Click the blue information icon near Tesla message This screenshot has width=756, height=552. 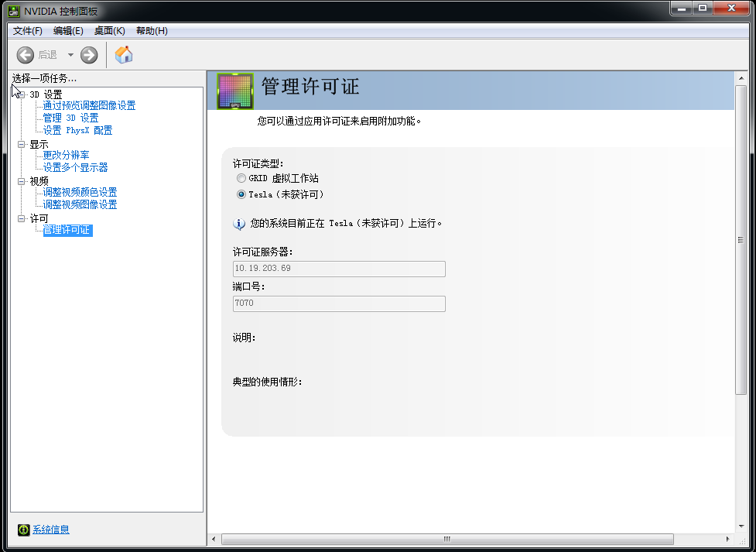(240, 223)
